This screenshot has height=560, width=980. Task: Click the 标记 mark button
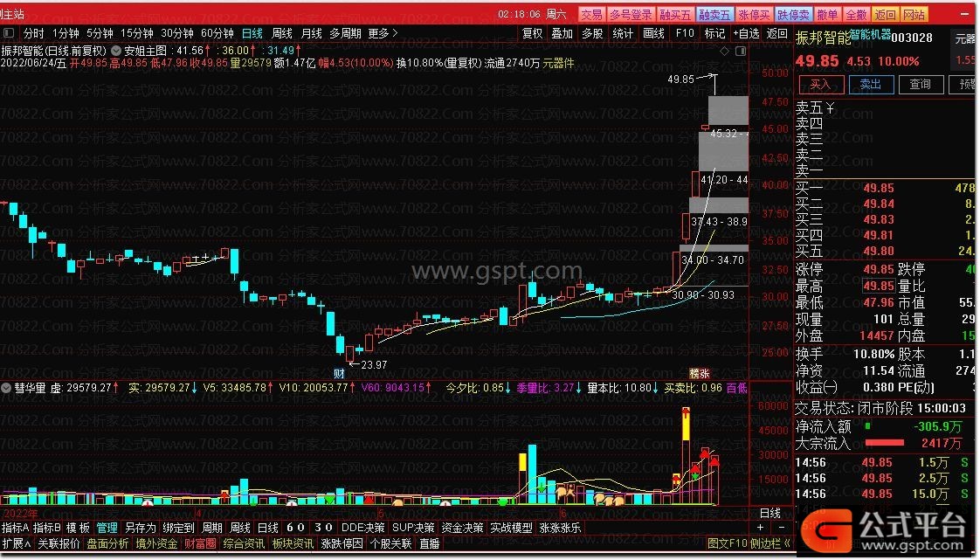[714, 33]
